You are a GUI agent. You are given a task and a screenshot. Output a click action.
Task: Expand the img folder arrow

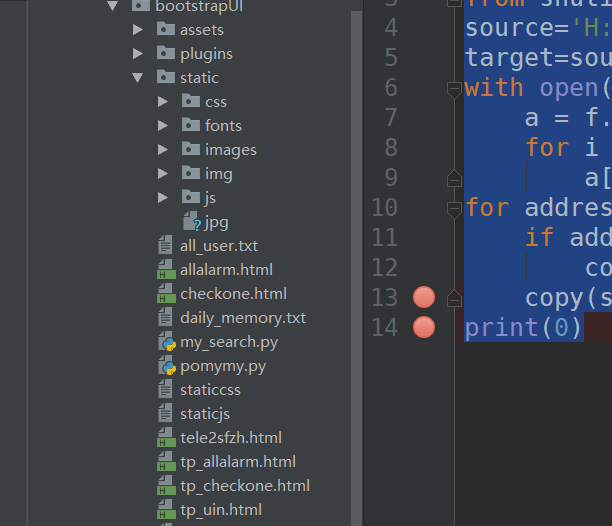[x=162, y=174]
